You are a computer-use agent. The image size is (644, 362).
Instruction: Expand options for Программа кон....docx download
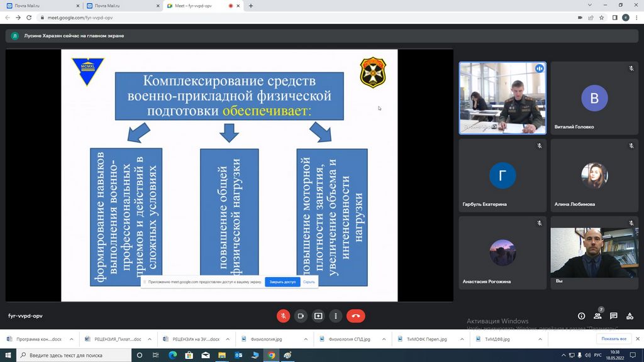tap(71, 339)
